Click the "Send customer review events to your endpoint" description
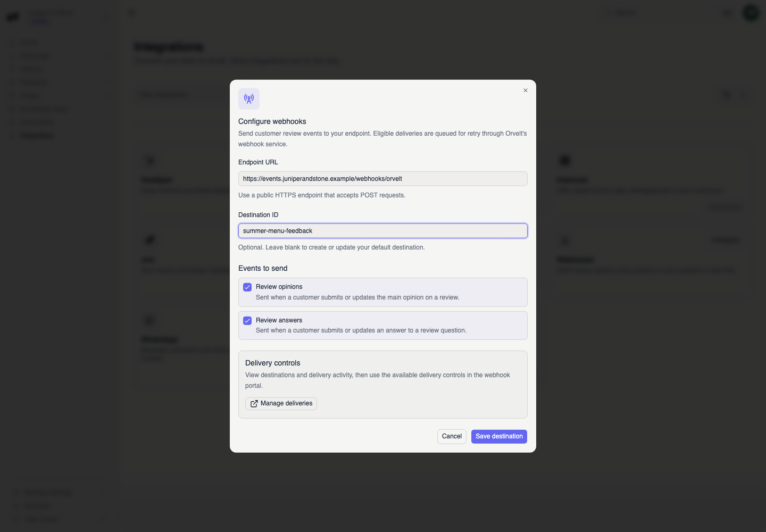The image size is (766, 532). [x=383, y=139]
